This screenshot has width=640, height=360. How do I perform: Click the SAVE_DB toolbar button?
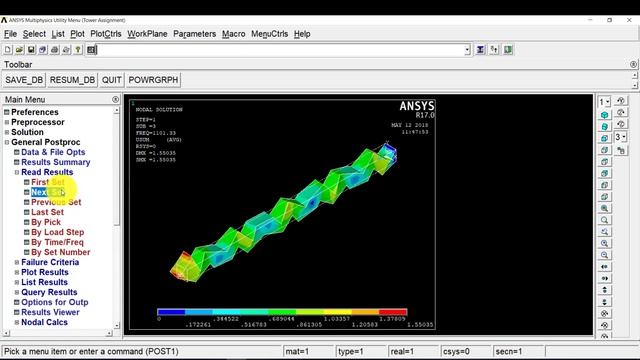coord(24,80)
